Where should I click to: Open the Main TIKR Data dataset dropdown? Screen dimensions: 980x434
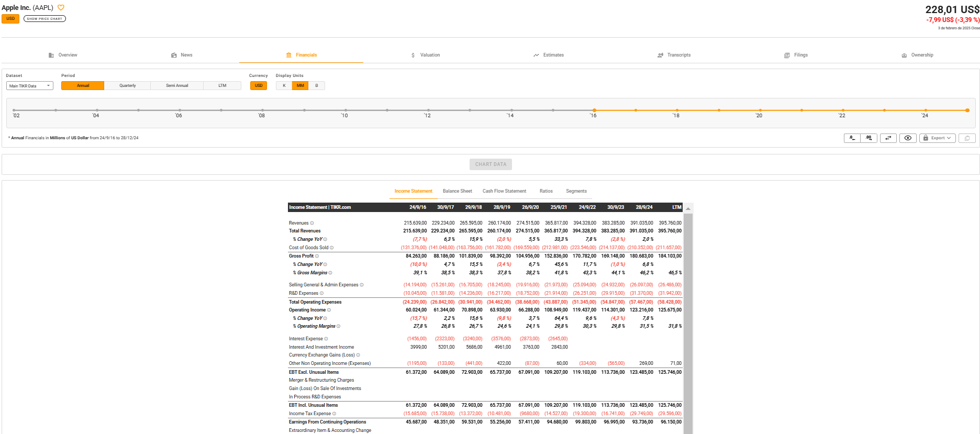click(x=30, y=86)
